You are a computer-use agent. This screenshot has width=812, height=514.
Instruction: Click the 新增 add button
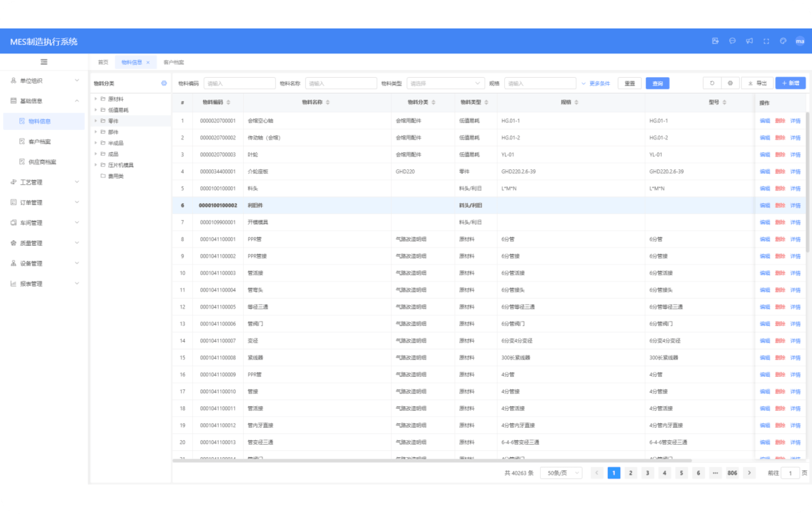[790, 83]
